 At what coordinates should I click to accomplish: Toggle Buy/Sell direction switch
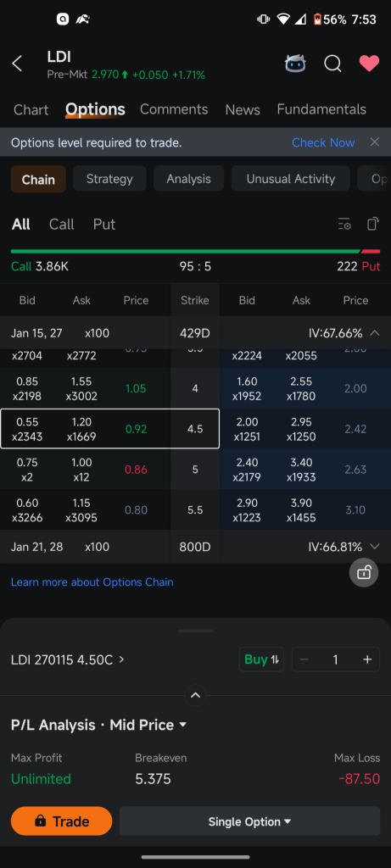pos(261,659)
